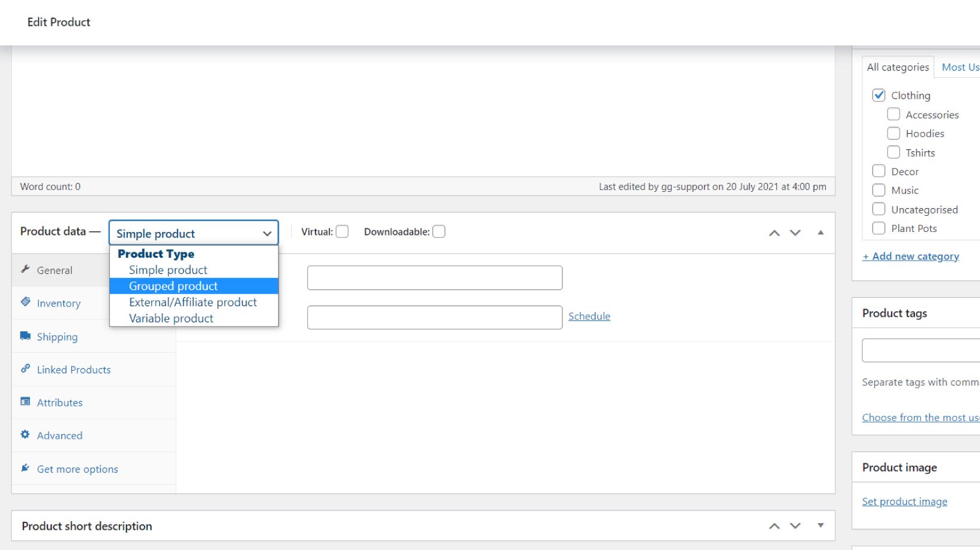Select the General tab wrench icon
The width and height of the screenshot is (980, 550).
pyautogui.click(x=25, y=270)
